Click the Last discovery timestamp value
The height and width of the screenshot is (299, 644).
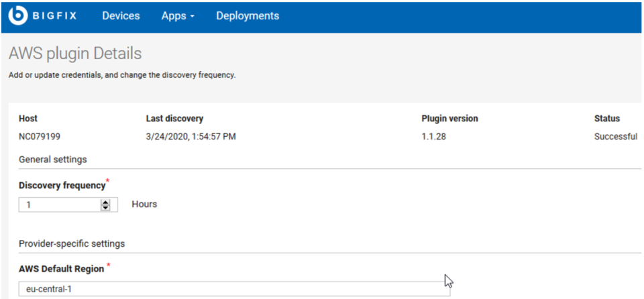point(191,137)
